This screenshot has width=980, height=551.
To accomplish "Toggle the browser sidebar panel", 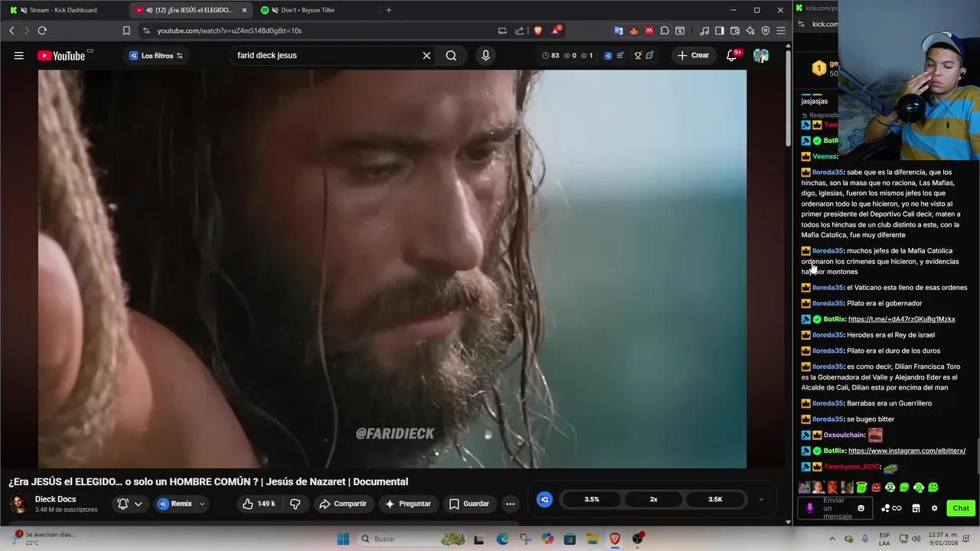I will coord(720,31).
